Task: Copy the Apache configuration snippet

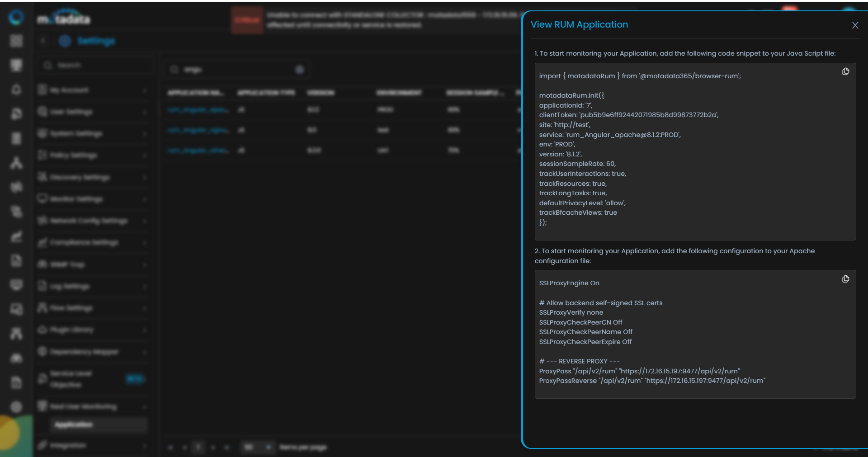Action: coord(845,279)
